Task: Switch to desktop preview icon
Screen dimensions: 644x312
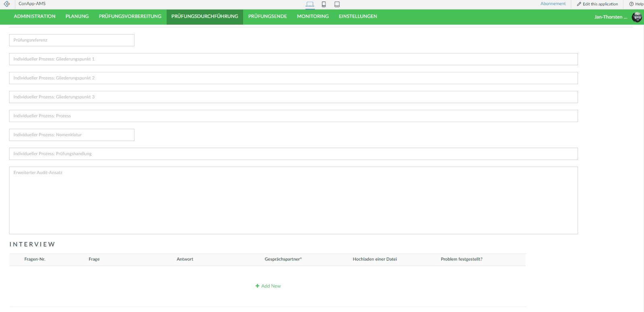Action: (x=310, y=4)
